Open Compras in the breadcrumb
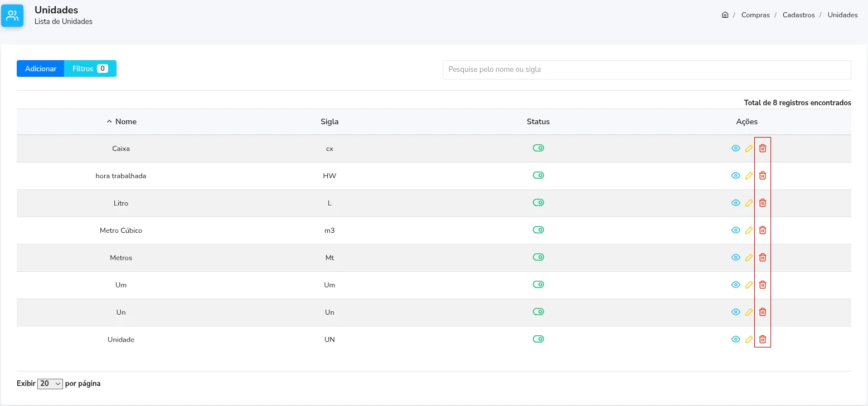868x406 pixels. (755, 15)
